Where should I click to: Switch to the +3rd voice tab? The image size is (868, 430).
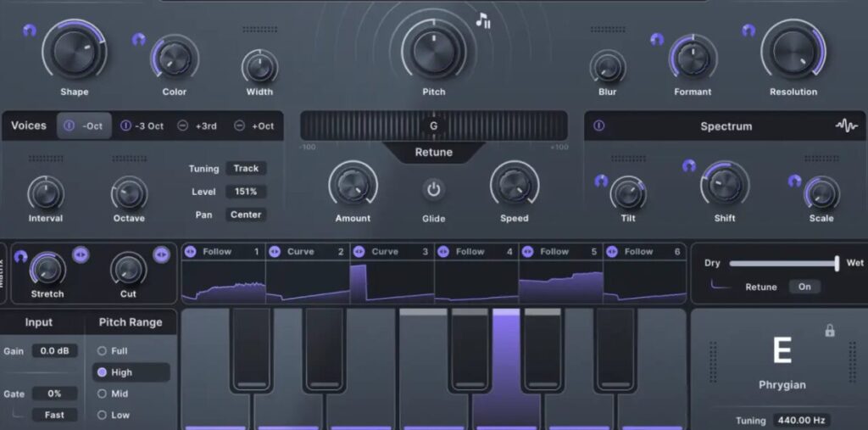pos(198,126)
